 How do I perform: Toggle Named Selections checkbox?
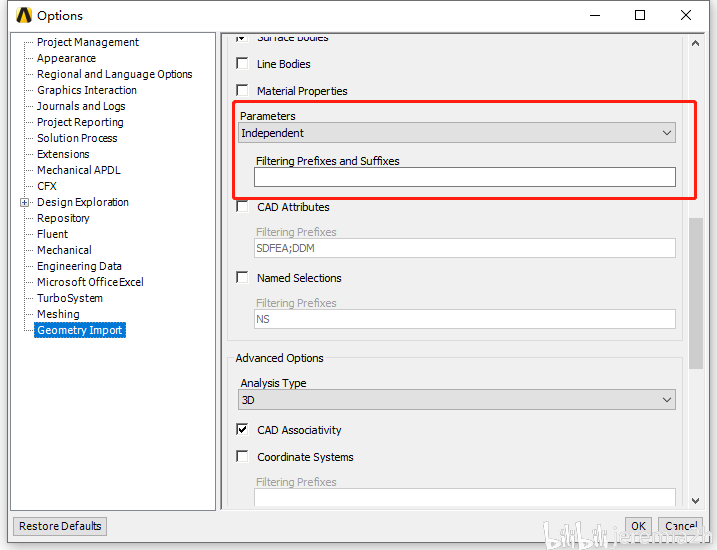click(242, 277)
